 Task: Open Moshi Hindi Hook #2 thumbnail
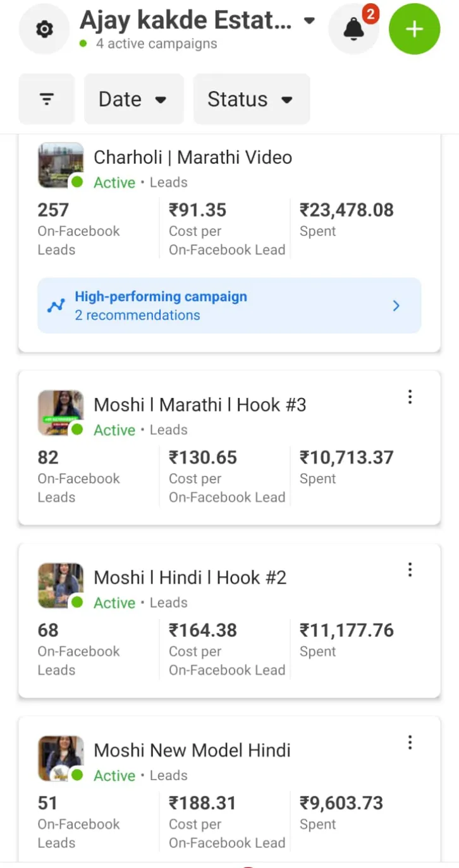pyautogui.click(x=61, y=586)
